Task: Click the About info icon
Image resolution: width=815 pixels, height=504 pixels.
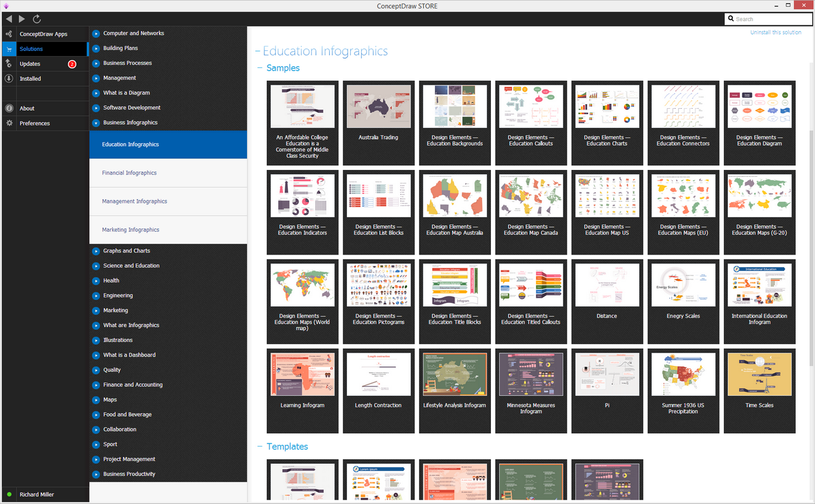Action: [9, 108]
